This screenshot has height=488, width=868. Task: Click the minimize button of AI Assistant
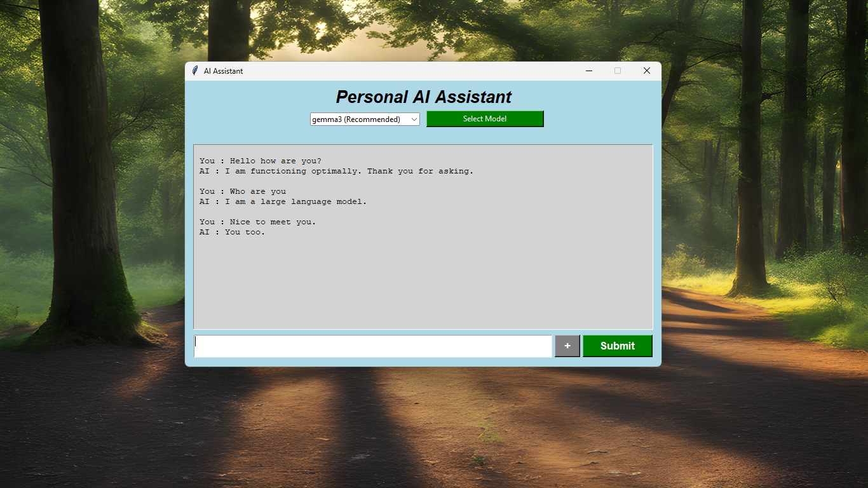(588, 71)
